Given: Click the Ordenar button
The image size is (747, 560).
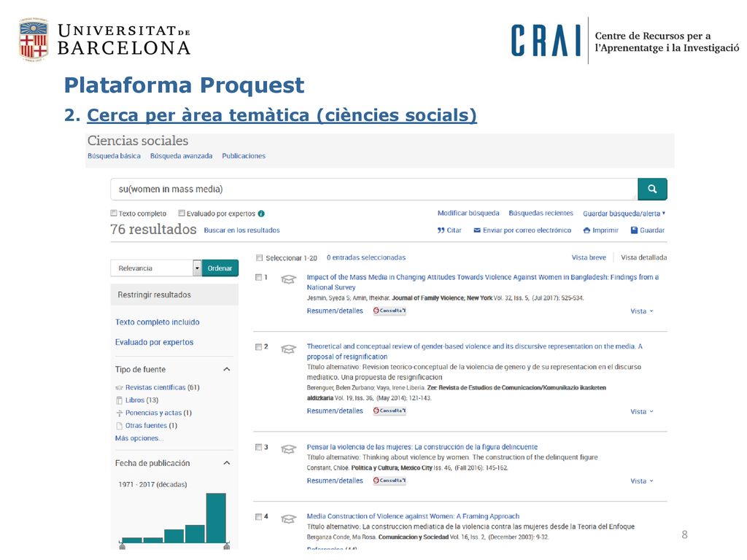Looking at the screenshot, I should [x=220, y=268].
